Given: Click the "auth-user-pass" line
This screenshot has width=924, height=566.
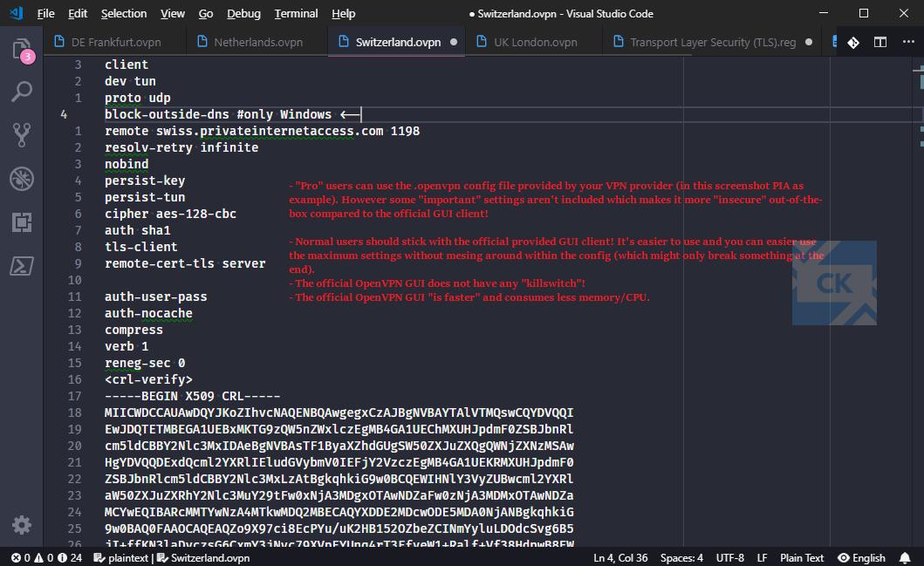Looking at the screenshot, I should tap(155, 297).
